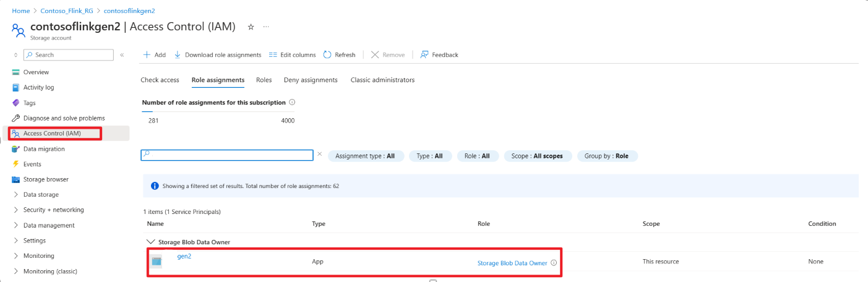
Task: Click the Diagnose and solve problems wrench icon
Action: click(x=16, y=118)
